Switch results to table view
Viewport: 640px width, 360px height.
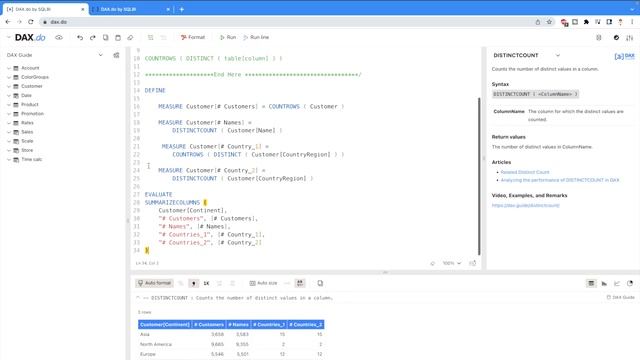click(591, 283)
